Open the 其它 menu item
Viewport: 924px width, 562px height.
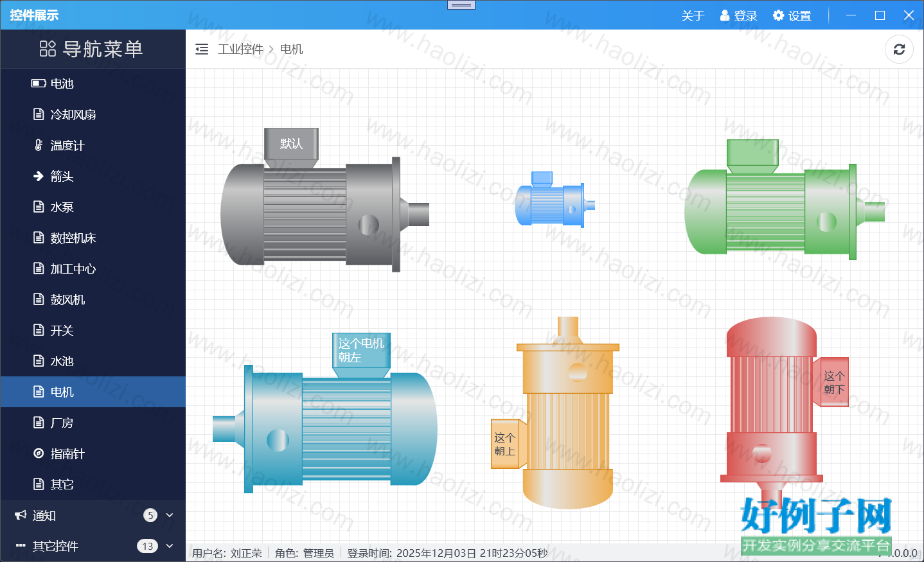tap(93, 484)
